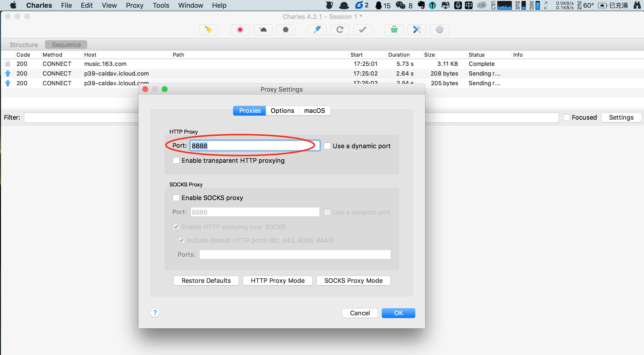Viewport: 644px width, 355px height.
Task: Open the Proxy menu
Action: 135,5
